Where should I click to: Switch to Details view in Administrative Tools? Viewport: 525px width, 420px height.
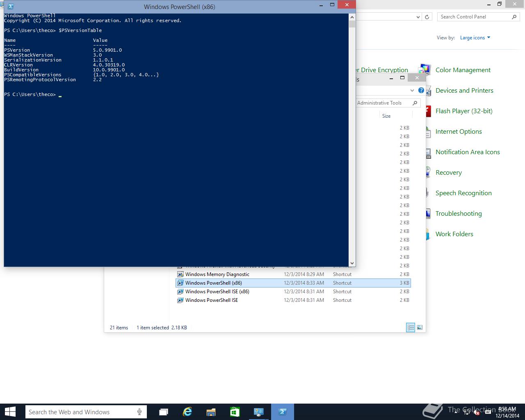pyautogui.click(x=411, y=327)
